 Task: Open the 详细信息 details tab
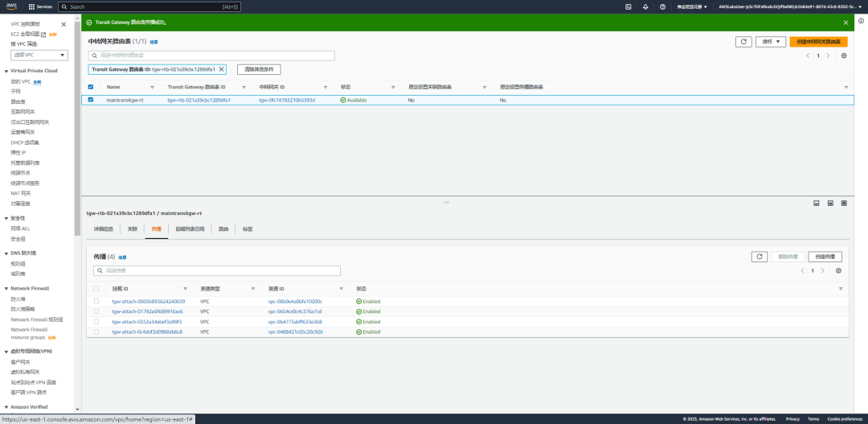click(104, 229)
